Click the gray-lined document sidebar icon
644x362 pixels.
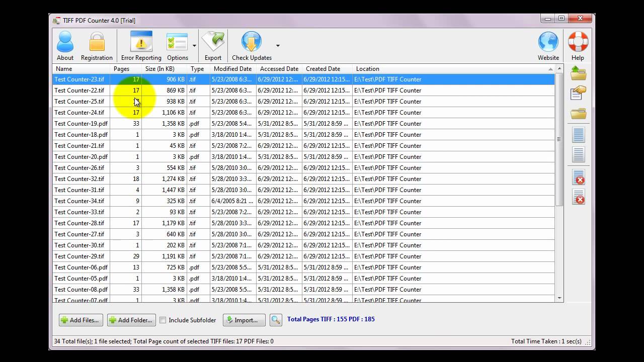(579, 154)
